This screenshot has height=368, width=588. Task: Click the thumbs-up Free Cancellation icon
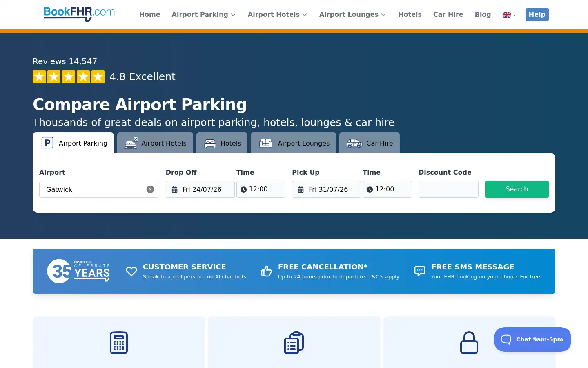(267, 271)
